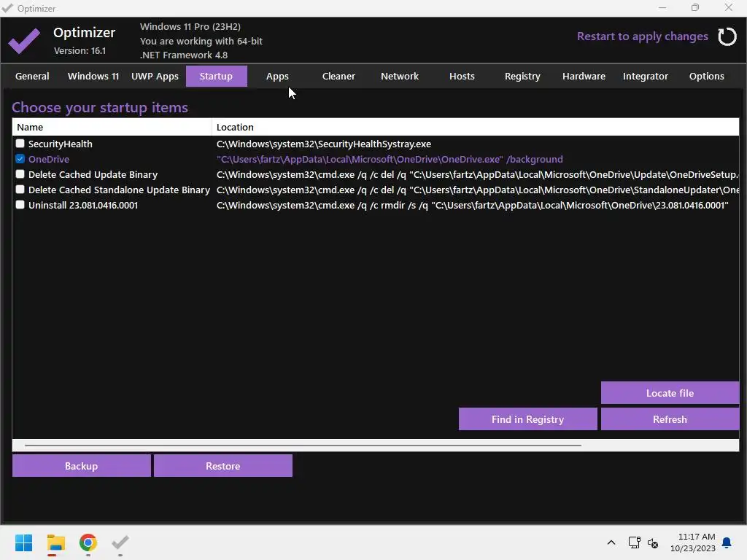Click the Optimizer purple checkmark logo

point(24,41)
